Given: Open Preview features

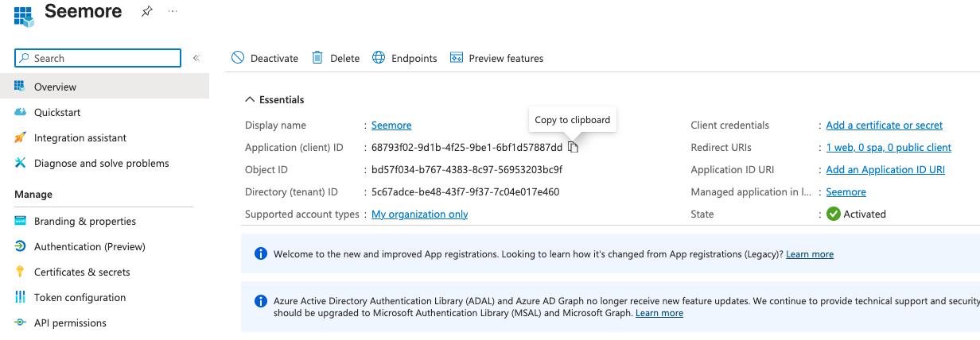Looking at the screenshot, I should [497, 58].
